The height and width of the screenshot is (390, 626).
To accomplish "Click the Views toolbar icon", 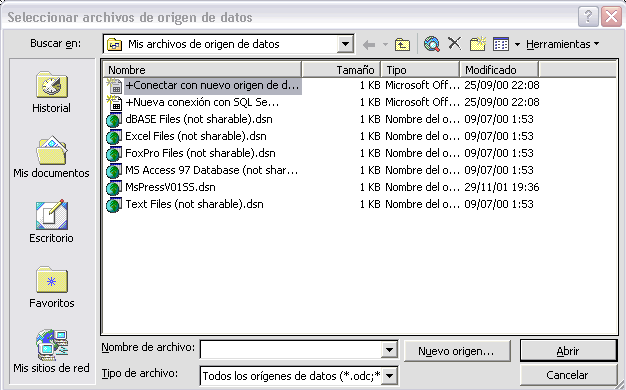I will [x=501, y=44].
